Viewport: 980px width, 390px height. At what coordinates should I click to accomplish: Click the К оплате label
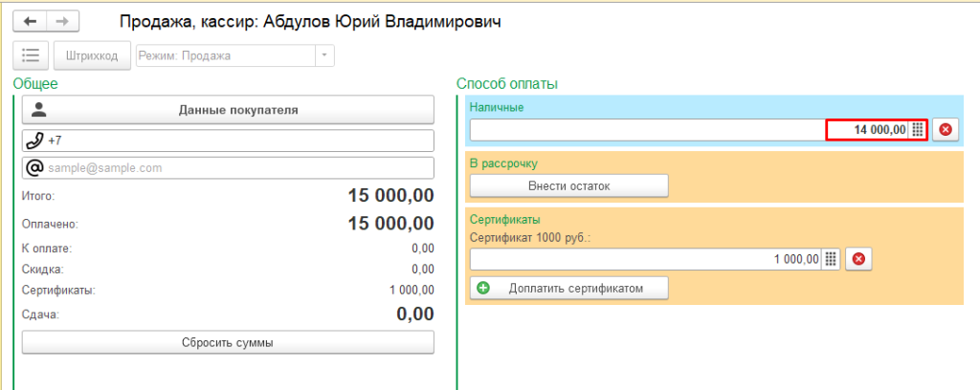coord(47,249)
